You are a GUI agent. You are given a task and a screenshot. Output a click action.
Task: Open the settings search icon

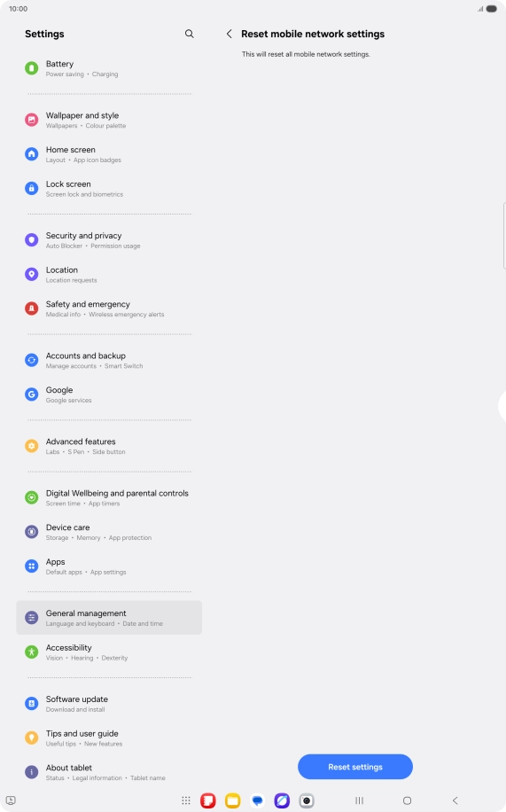pyautogui.click(x=189, y=34)
